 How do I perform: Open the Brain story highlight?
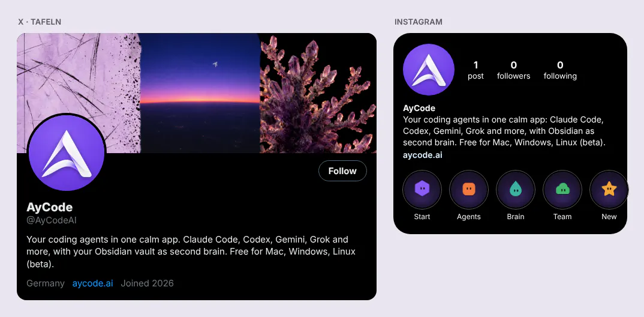[516, 190]
